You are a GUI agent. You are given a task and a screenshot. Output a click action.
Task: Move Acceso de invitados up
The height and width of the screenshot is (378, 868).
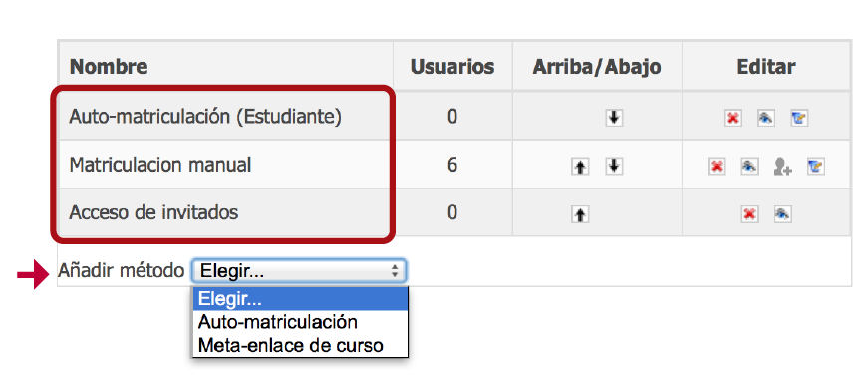(580, 214)
